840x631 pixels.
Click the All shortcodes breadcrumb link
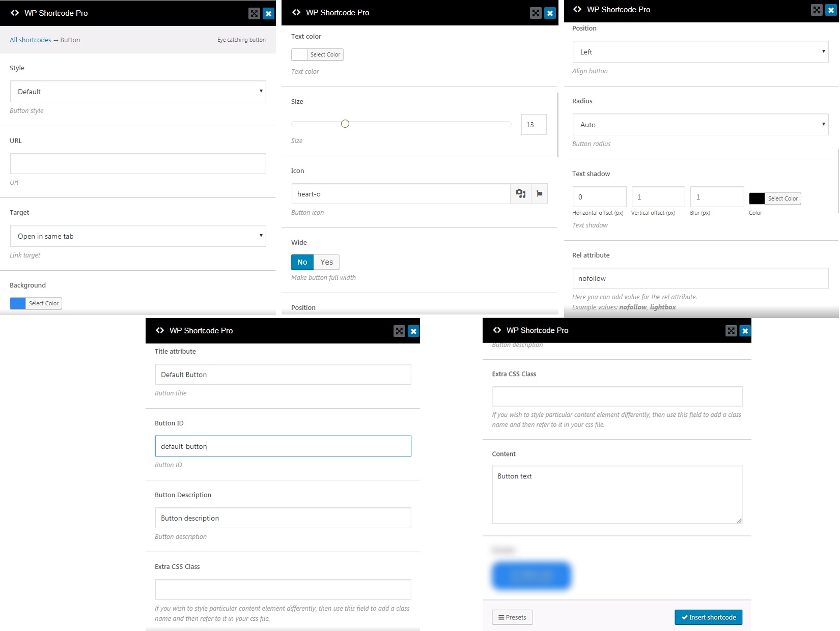31,40
